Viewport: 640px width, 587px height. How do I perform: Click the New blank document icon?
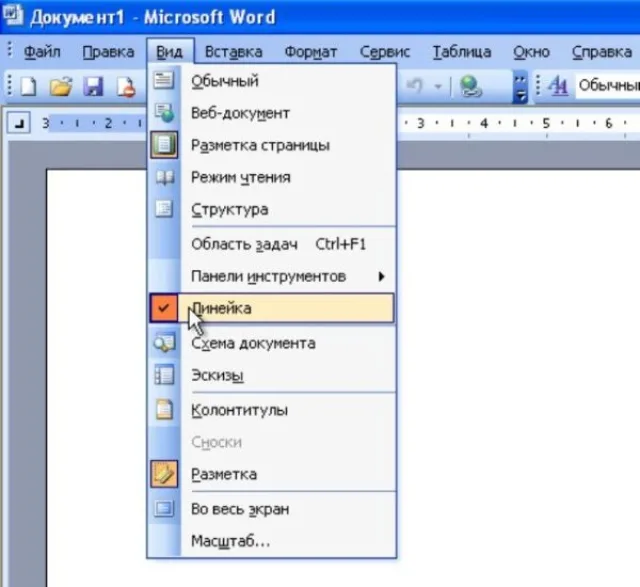(x=29, y=87)
